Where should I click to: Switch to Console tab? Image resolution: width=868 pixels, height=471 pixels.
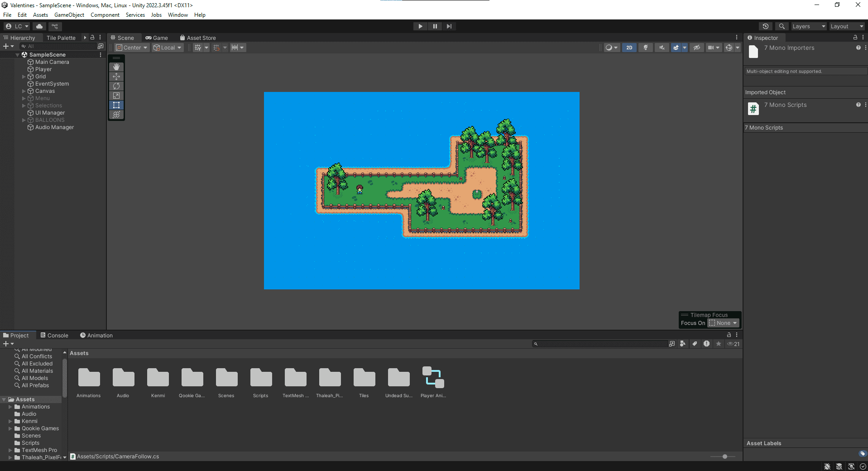[54, 335]
